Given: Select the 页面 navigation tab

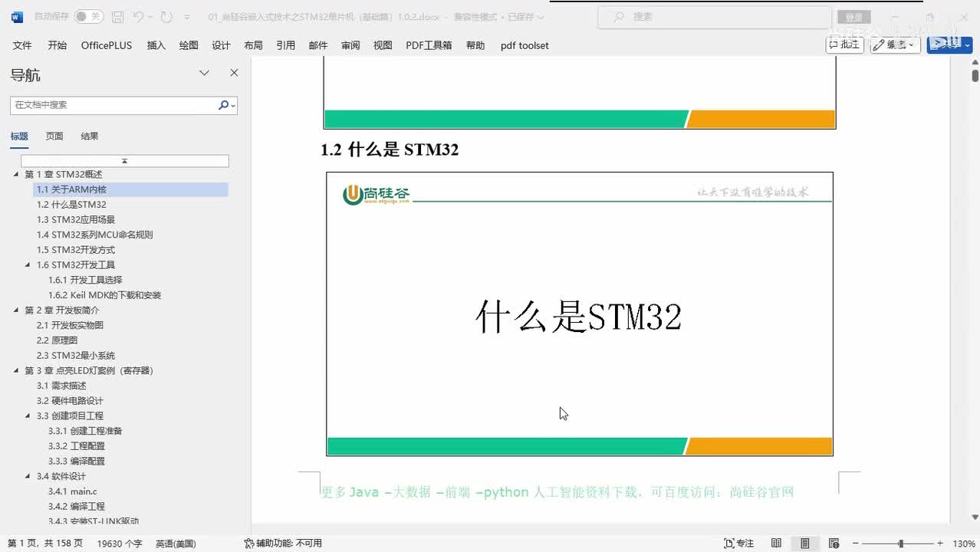Looking at the screenshot, I should 54,136.
